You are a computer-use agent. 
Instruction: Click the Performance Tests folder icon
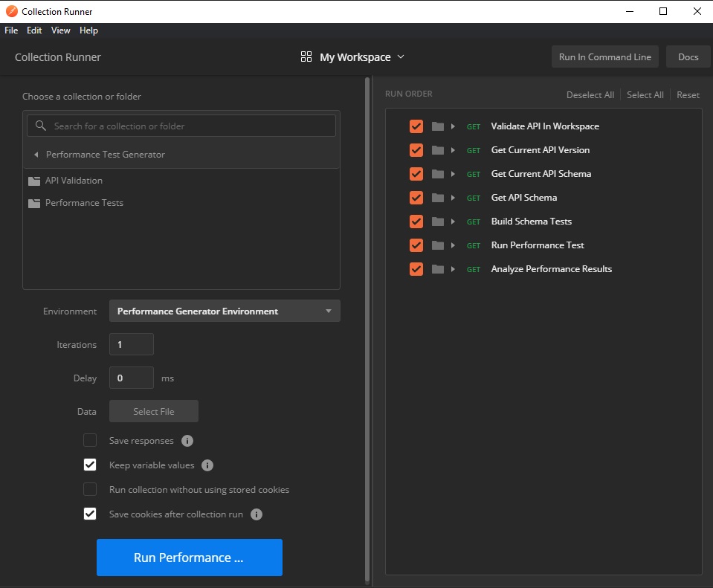(34, 203)
